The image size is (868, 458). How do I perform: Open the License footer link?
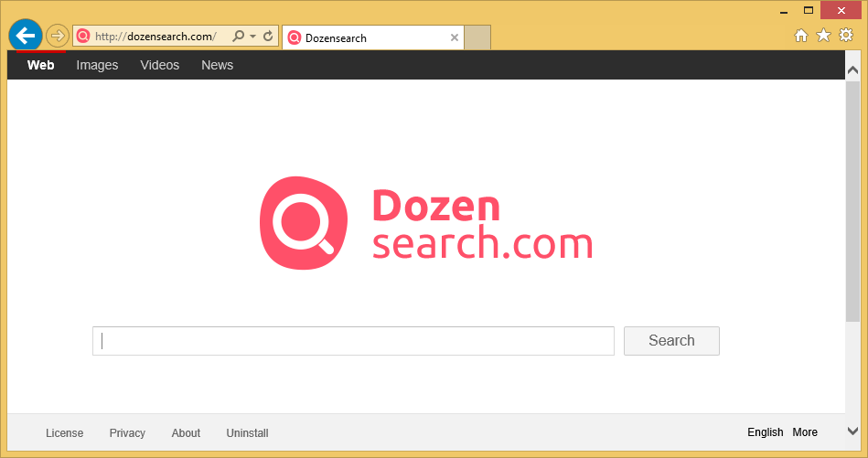click(64, 433)
